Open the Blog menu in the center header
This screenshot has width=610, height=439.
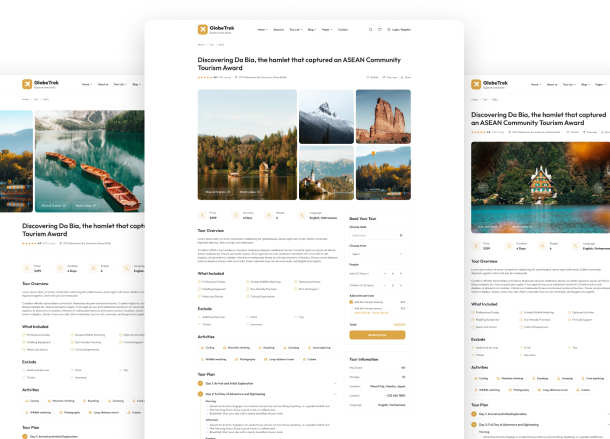tap(311, 30)
